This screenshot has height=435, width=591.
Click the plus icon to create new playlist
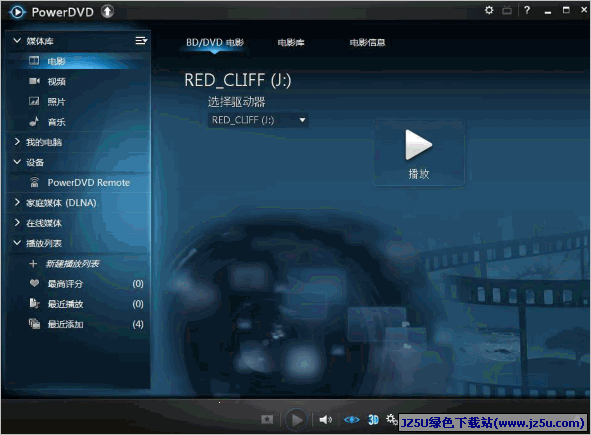point(33,263)
